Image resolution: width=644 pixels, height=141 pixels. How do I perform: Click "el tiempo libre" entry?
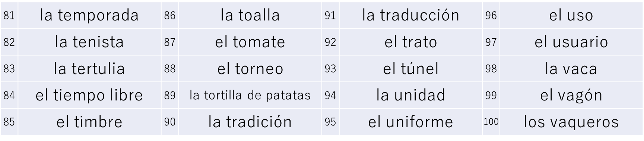(89, 95)
